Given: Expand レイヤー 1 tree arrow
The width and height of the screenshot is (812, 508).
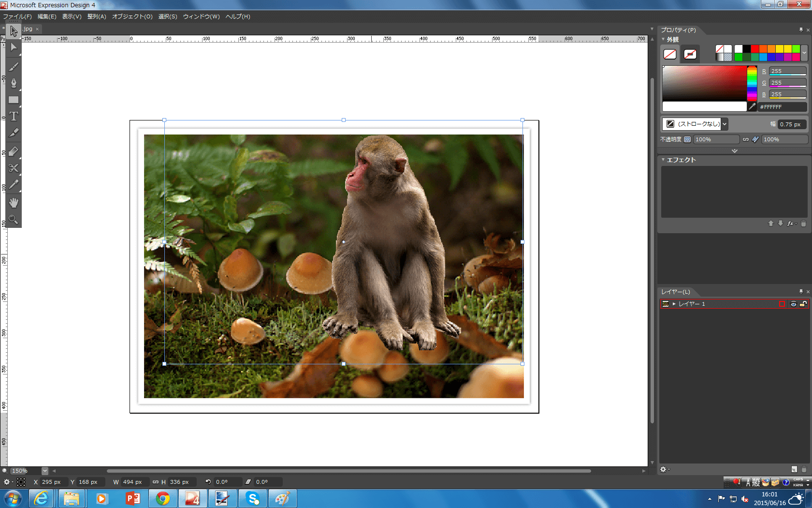Looking at the screenshot, I should tap(674, 304).
